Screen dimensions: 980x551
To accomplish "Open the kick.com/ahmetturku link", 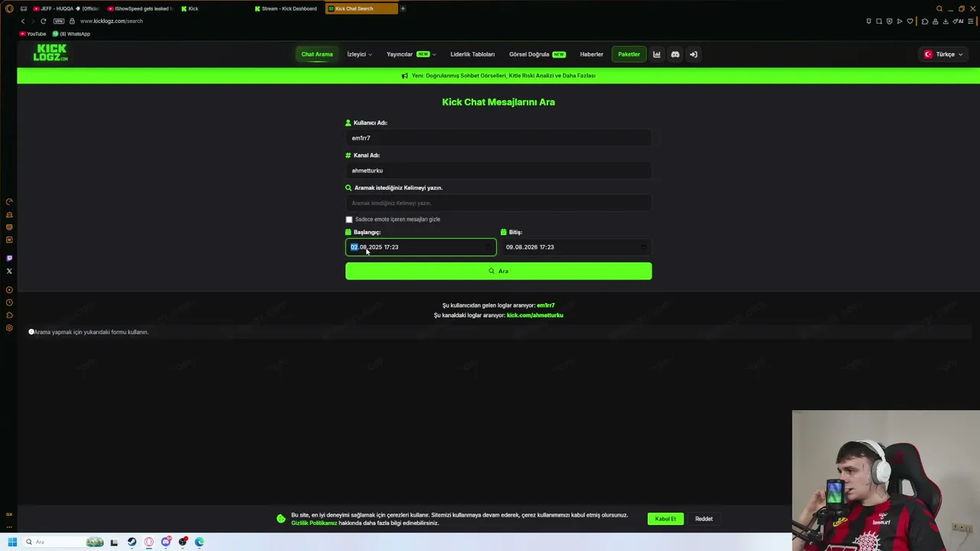I will click(534, 315).
